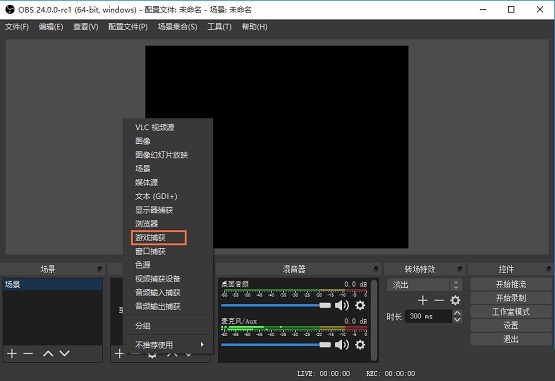This screenshot has width=555, height=381.
Task: Undock the 转场特效 panel using its float icon
Action: coord(459,269)
